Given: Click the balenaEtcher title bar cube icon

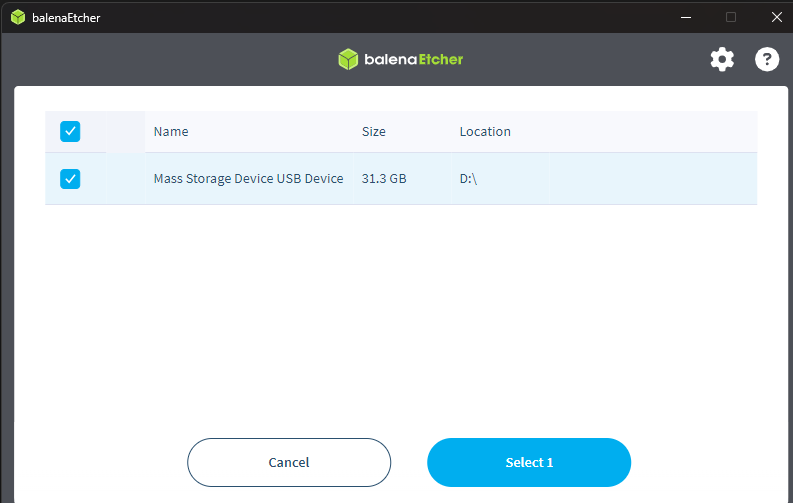Looking at the screenshot, I should (18, 17).
